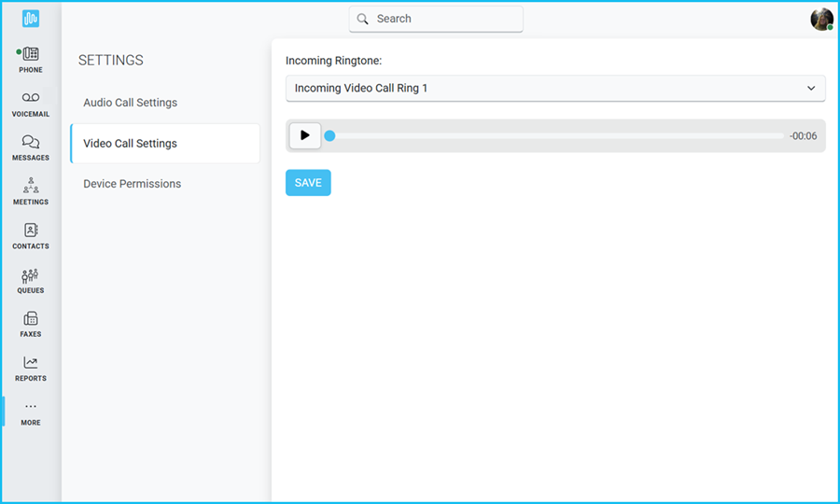Click the ringtone audio progress slider
The height and width of the screenshot is (504, 840).
point(555,136)
